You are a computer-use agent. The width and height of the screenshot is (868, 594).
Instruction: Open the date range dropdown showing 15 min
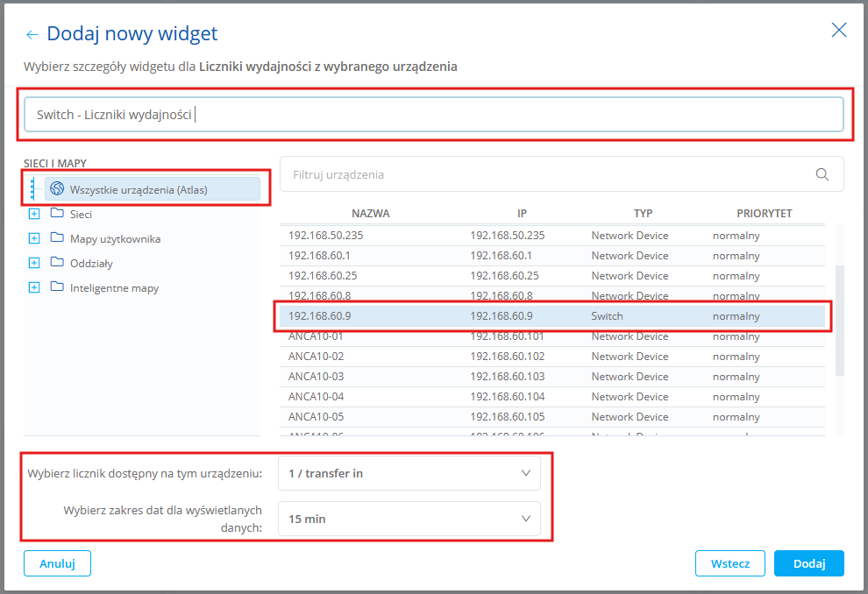click(x=409, y=519)
